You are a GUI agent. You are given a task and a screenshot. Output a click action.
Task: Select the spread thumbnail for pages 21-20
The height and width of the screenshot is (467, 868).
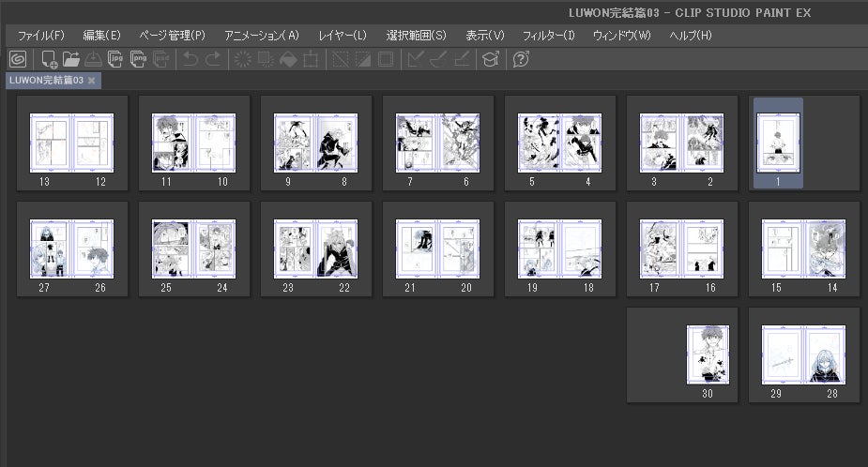point(438,249)
